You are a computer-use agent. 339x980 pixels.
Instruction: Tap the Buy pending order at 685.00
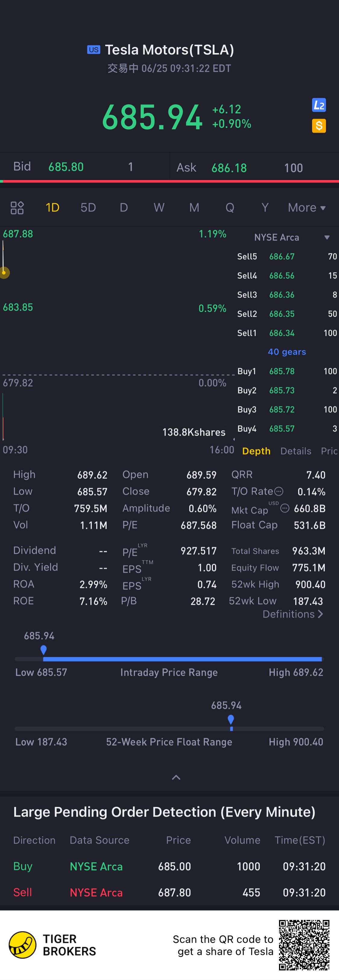[x=169, y=867]
